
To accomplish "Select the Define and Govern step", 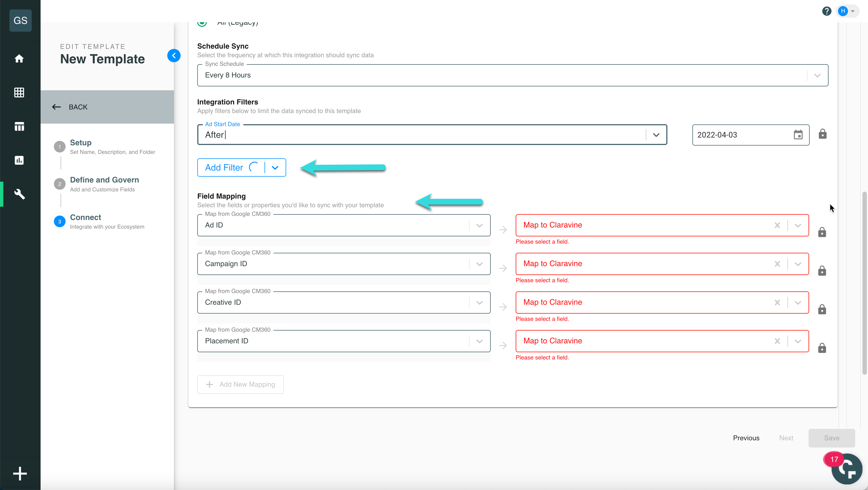I will (104, 180).
